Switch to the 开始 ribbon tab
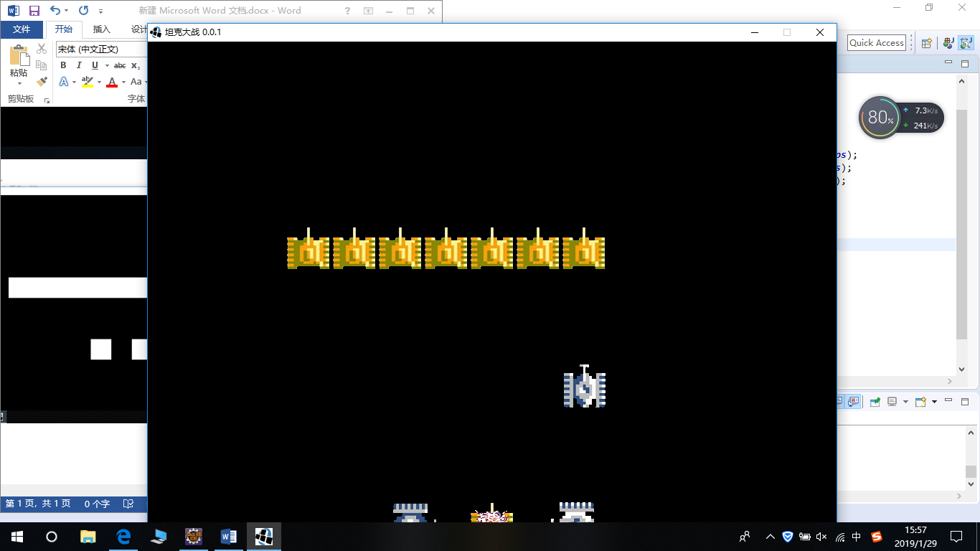Screen dimensions: 980x551 (64, 29)
